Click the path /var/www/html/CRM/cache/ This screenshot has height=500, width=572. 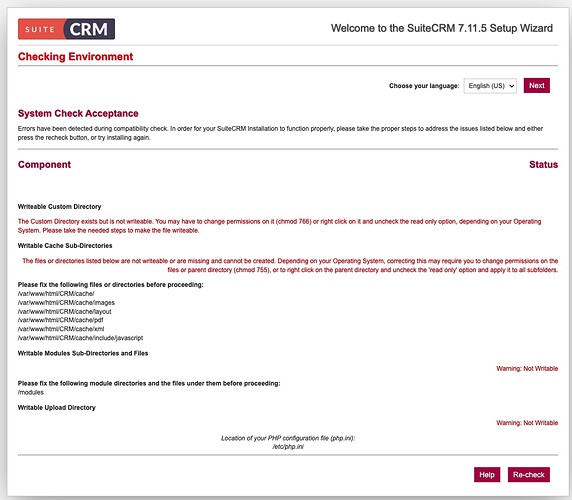(56, 294)
